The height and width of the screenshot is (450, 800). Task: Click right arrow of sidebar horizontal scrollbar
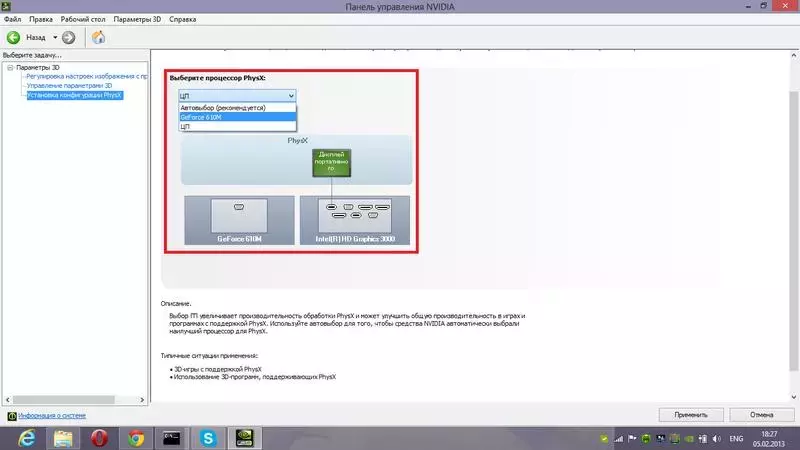coord(142,399)
